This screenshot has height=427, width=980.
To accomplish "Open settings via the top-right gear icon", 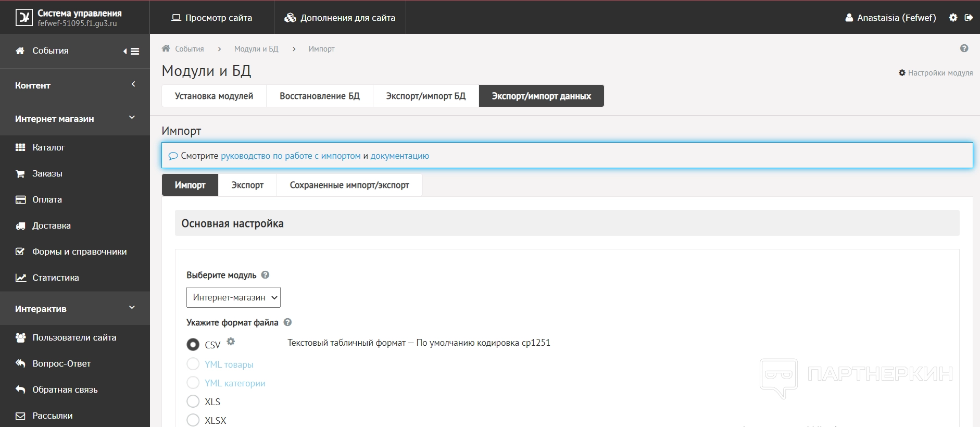I will pyautogui.click(x=953, y=17).
